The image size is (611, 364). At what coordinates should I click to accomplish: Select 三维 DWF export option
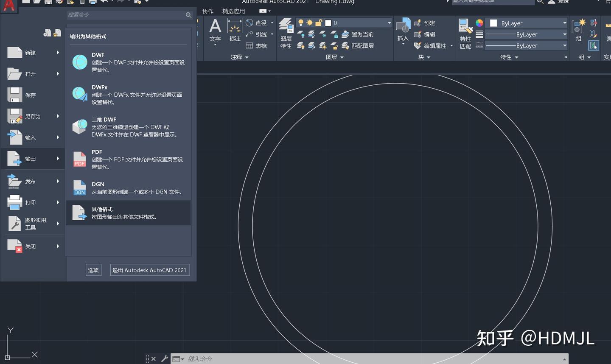click(128, 127)
